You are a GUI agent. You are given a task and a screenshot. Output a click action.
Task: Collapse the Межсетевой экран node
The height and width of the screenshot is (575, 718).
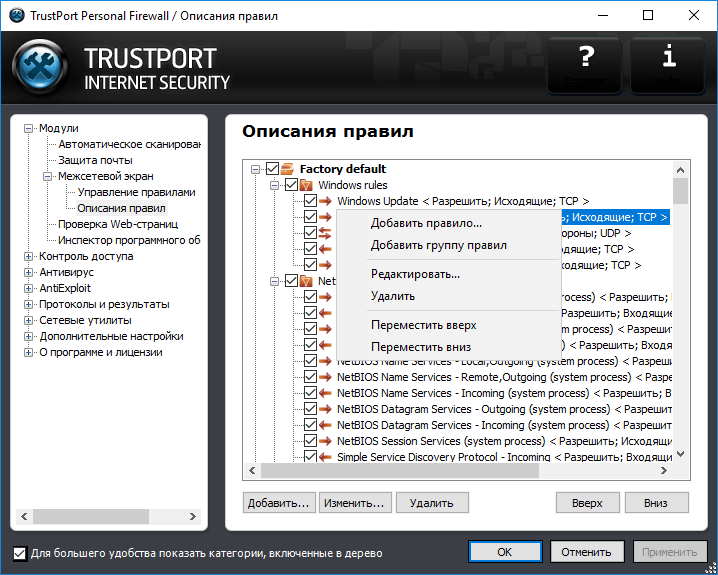[48, 177]
